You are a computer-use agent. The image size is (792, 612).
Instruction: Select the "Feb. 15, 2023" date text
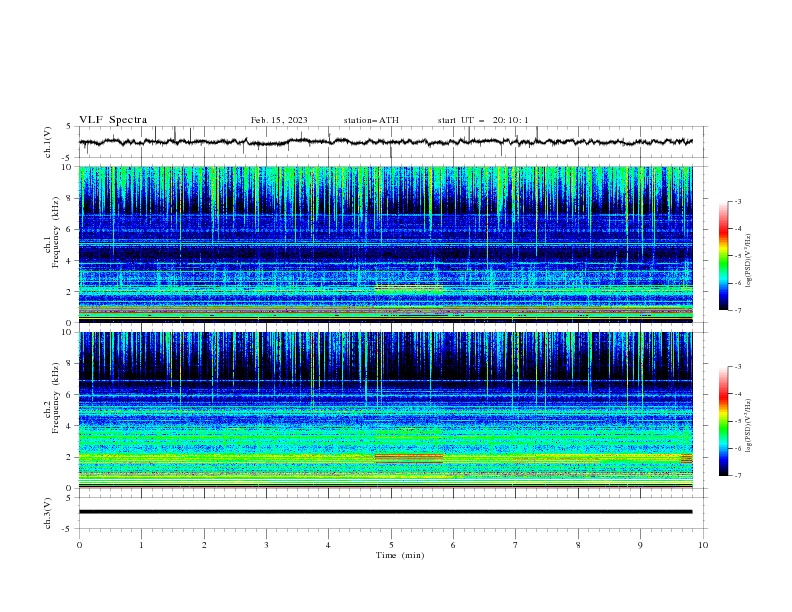pos(279,120)
